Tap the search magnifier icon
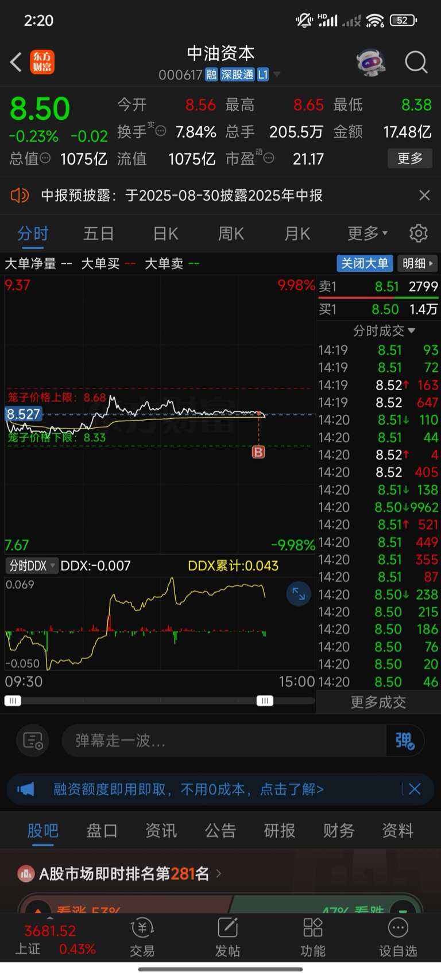441x980 pixels. tap(416, 62)
